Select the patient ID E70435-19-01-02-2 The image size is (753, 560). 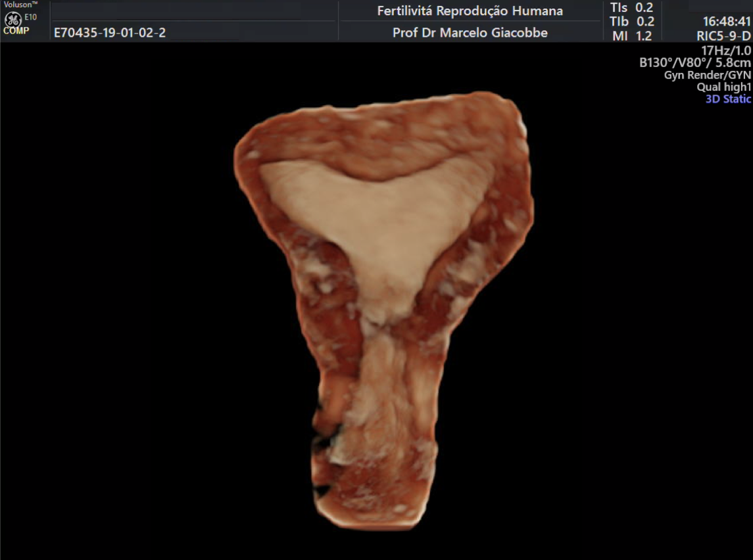tap(110, 33)
